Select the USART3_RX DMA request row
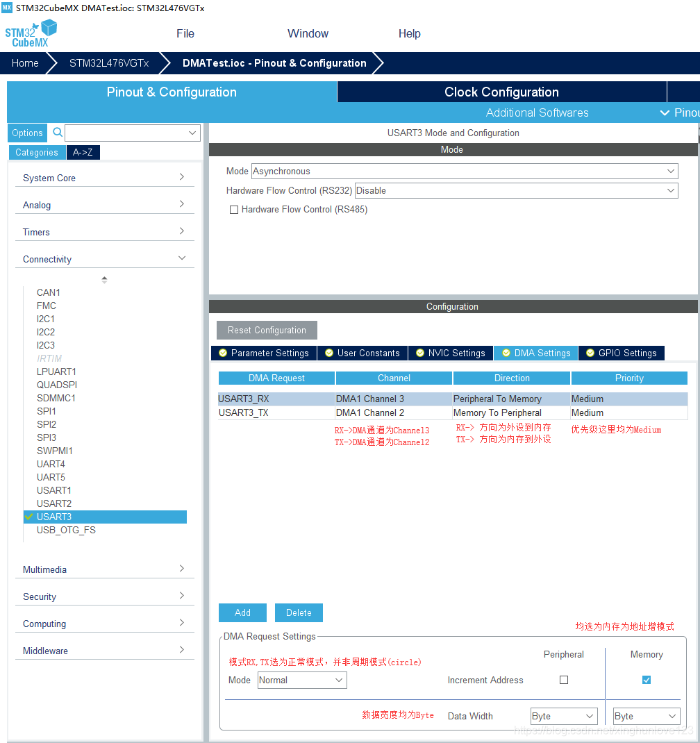 point(453,399)
